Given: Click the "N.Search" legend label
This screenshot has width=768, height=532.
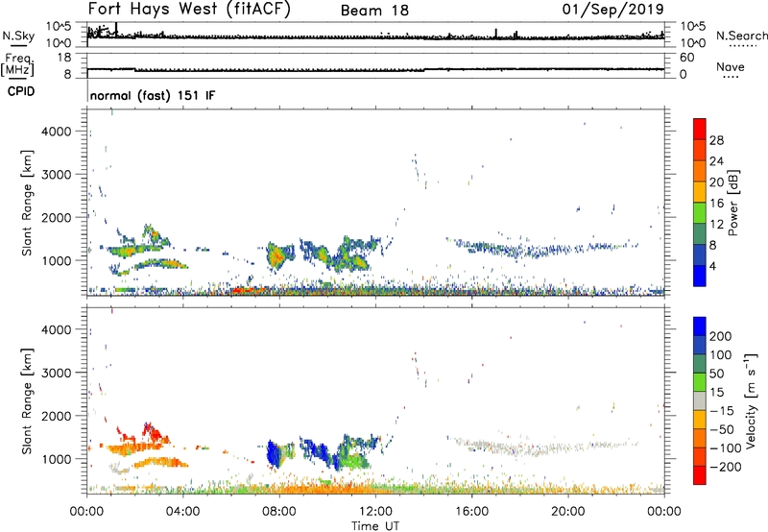Looking at the screenshot, I should point(741,36).
